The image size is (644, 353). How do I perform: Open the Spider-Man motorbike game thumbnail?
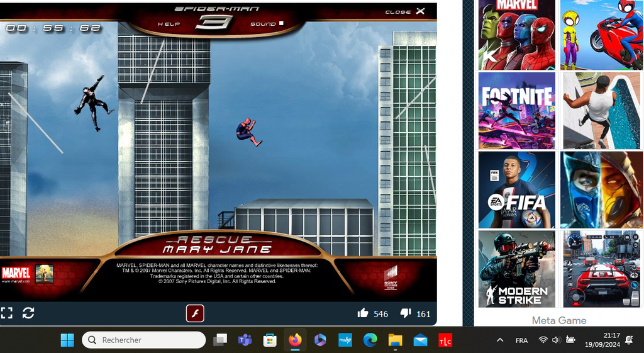(602, 35)
